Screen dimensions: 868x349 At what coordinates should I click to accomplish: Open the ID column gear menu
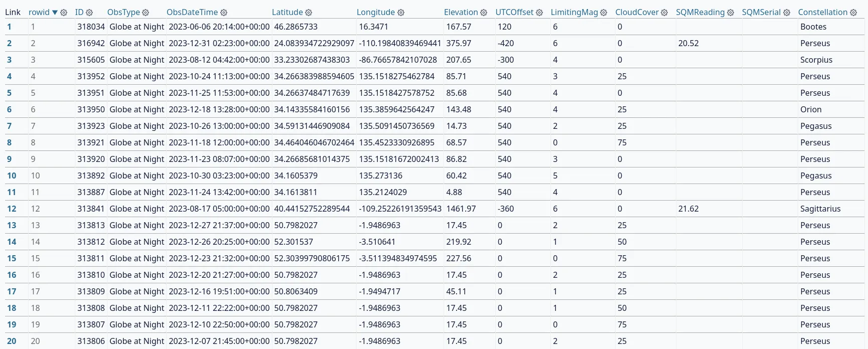tap(89, 13)
